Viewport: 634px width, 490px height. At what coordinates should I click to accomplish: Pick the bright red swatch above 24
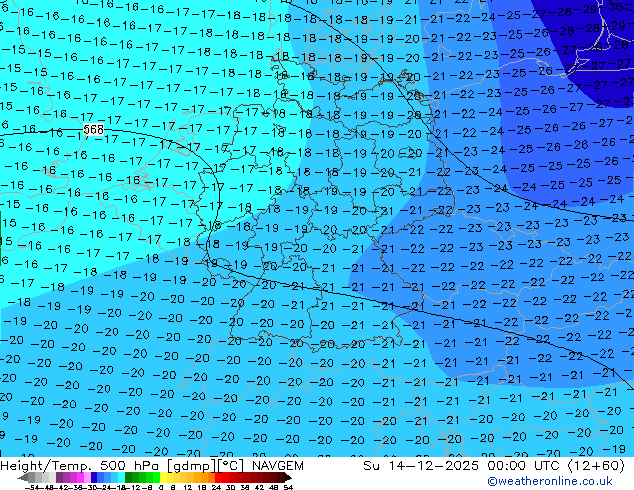coord(218,477)
